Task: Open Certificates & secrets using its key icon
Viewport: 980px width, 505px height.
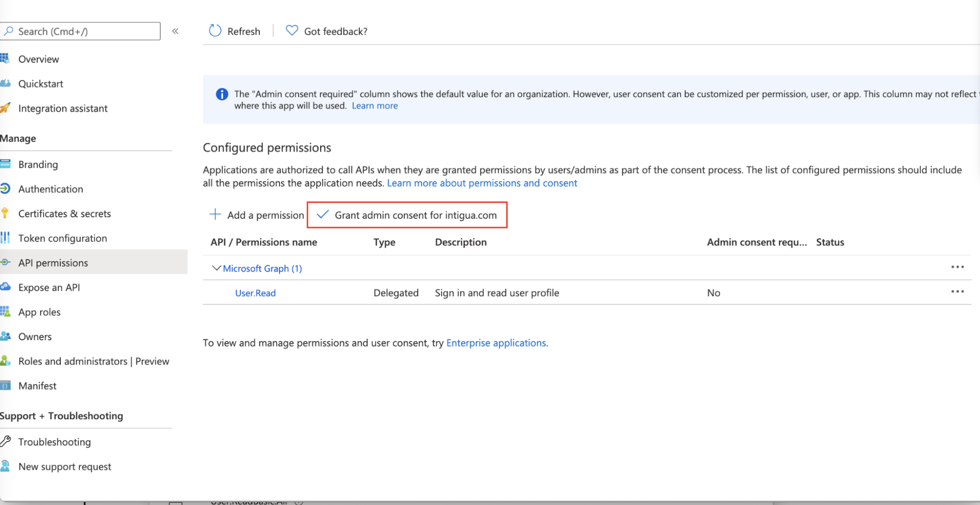Action: click(5, 213)
